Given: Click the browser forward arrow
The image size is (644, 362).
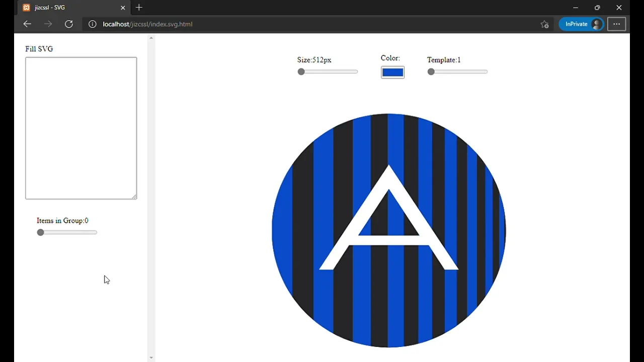Looking at the screenshot, I should (48, 24).
